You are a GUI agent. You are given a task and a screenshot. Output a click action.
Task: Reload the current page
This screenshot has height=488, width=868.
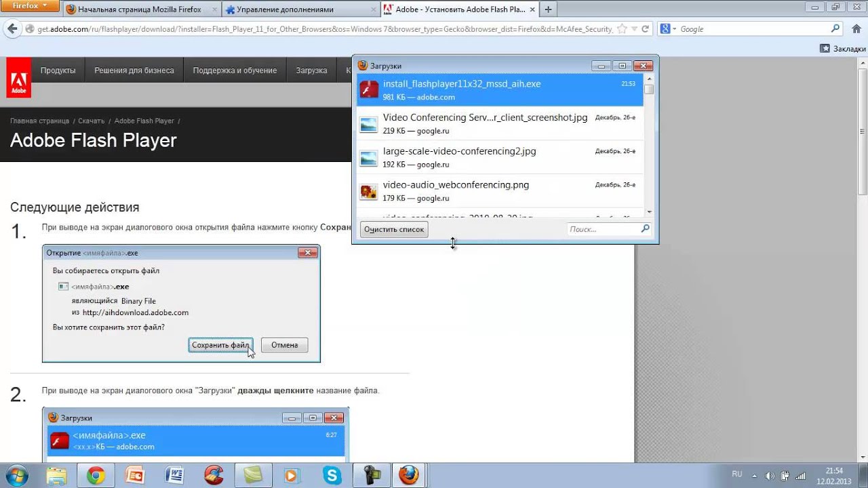point(646,29)
